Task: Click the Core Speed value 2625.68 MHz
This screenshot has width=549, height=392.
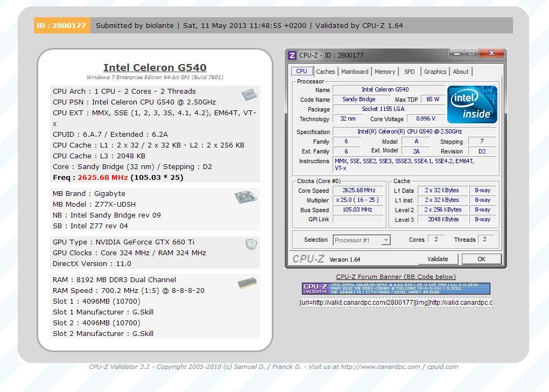Action: point(358,190)
